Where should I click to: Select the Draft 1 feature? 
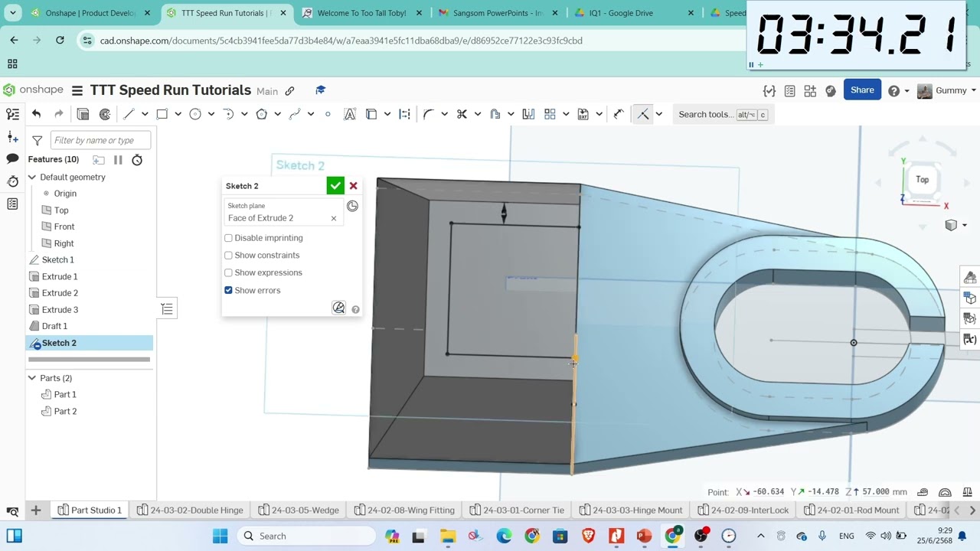pos(54,326)
